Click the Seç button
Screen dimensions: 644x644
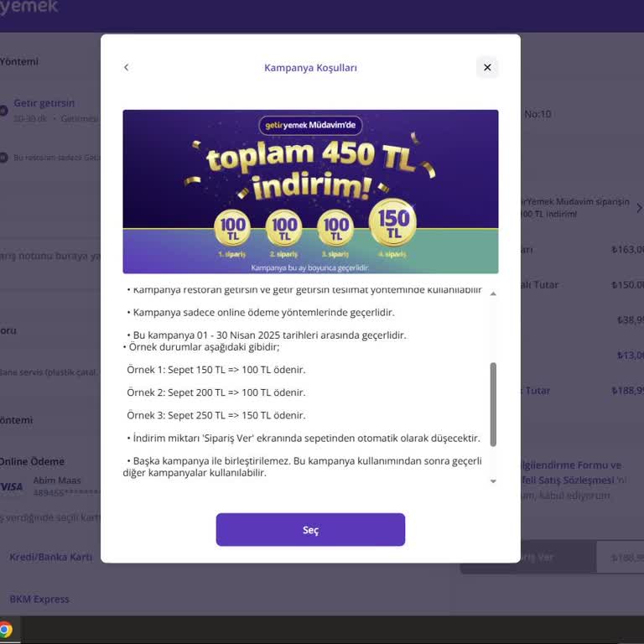(310, 529)
